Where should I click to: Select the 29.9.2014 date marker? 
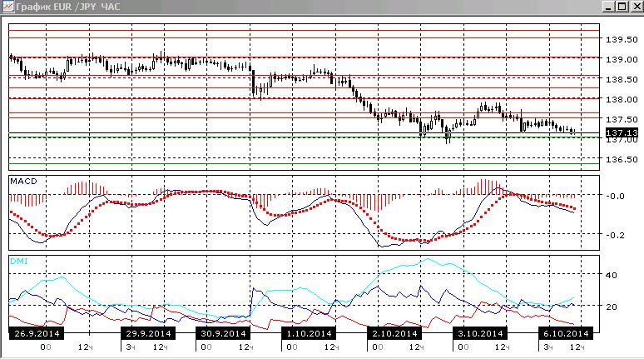pos(148,333)
